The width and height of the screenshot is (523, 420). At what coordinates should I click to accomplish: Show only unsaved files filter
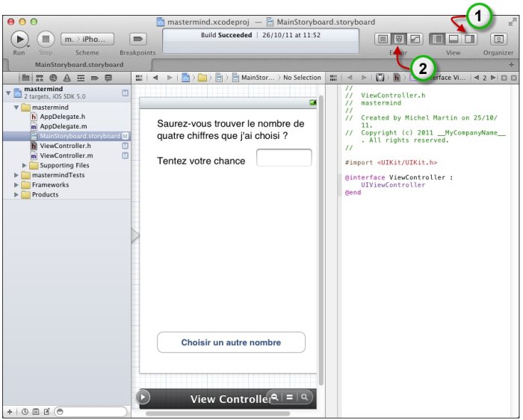point(46,412)
